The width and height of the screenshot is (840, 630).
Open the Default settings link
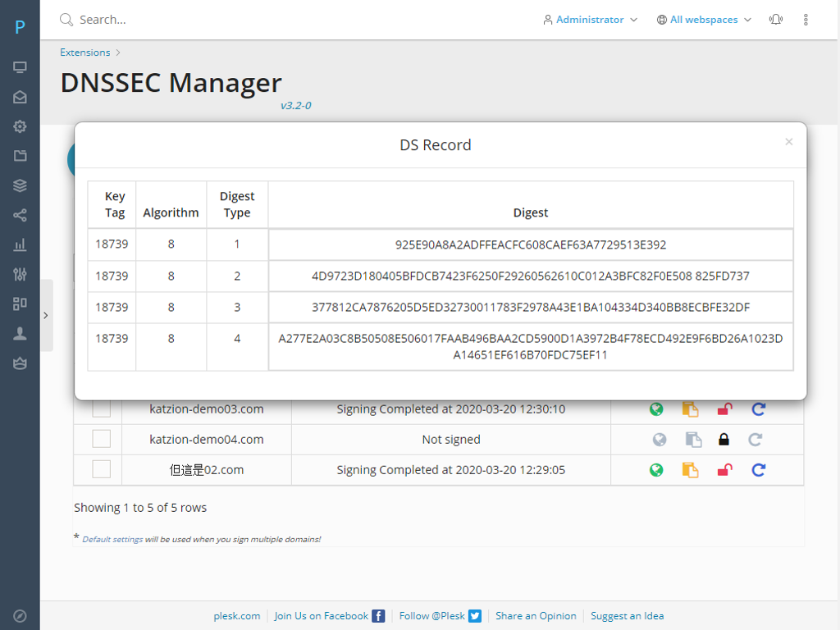112,539
